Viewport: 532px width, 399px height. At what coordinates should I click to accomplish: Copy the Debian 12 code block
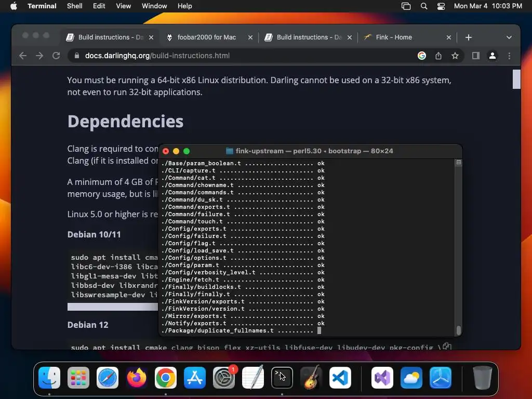click(447, 347)
